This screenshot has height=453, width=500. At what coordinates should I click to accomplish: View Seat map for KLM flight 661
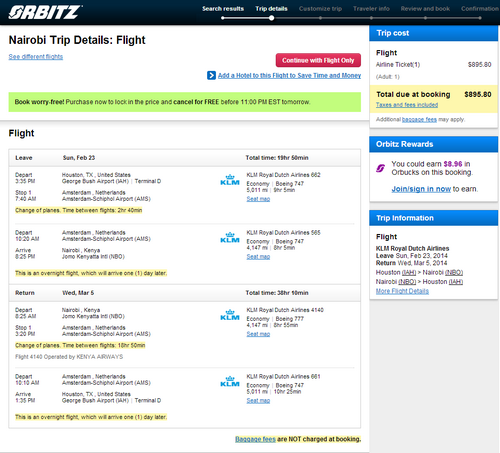coord(258,401)
